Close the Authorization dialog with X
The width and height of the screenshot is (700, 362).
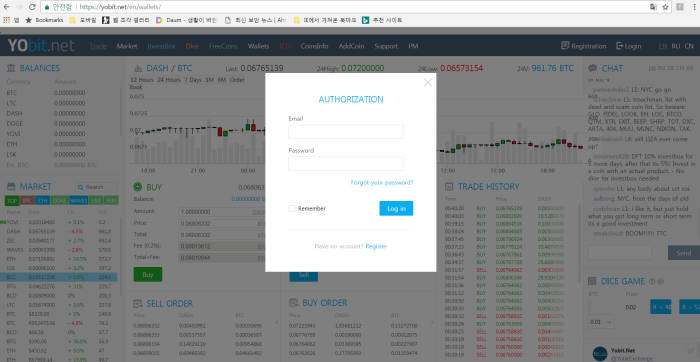428,82
